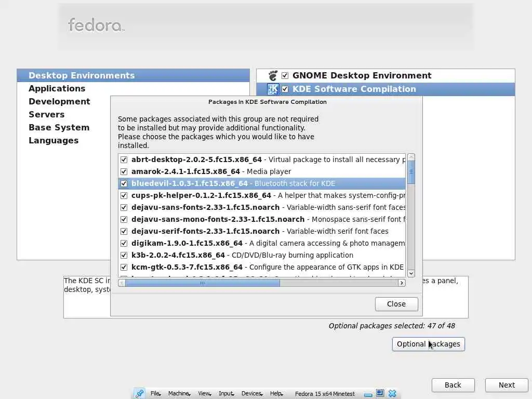Click the vertical scrollbar thumb in package list
The image size is (532, 399).
[411, 172]
